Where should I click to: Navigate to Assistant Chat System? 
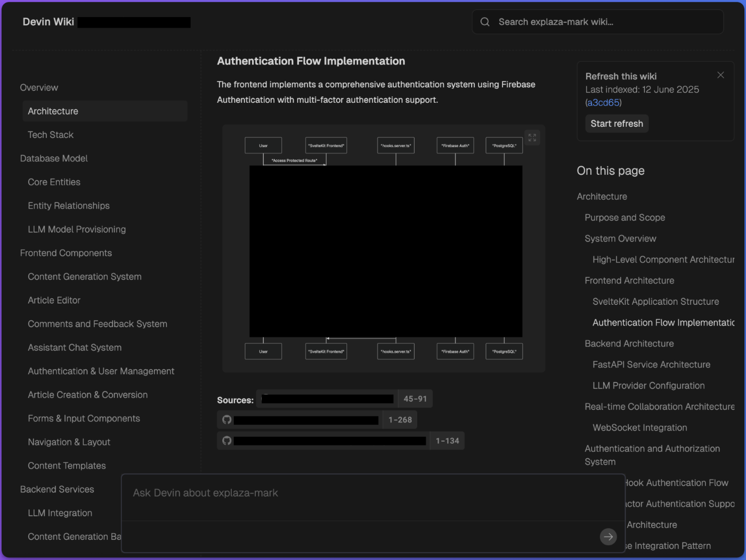[75, 347]
